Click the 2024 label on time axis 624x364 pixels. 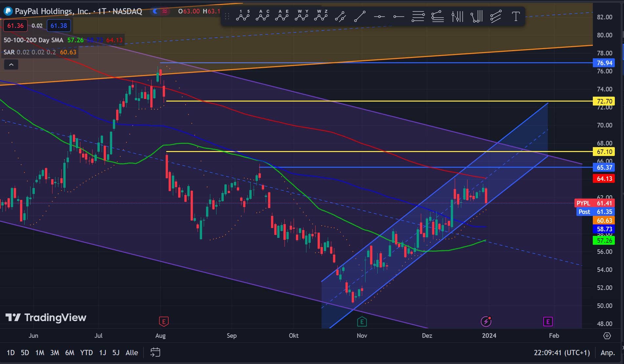click(x=489, y=335)
